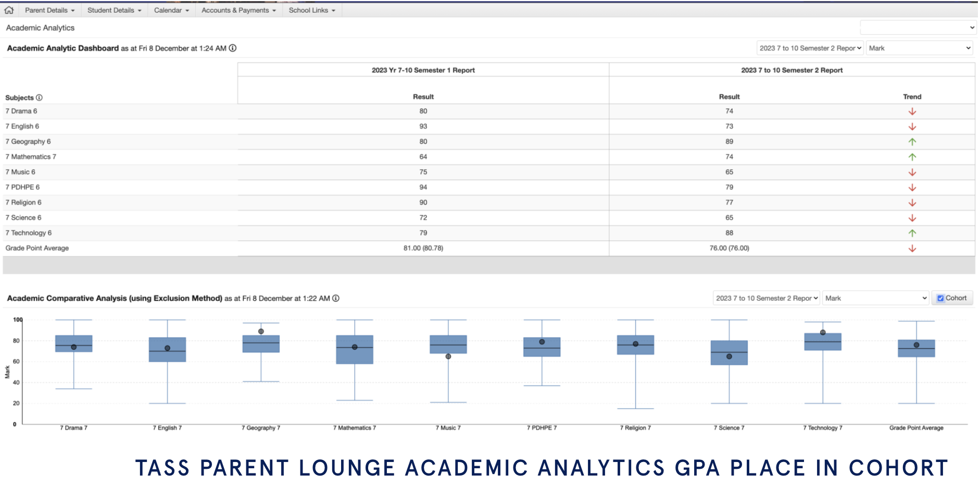Open the Accounts & Payments menu
Viewport: 980px width, 487px height.
pyautogui.click(x=238, y=10)
